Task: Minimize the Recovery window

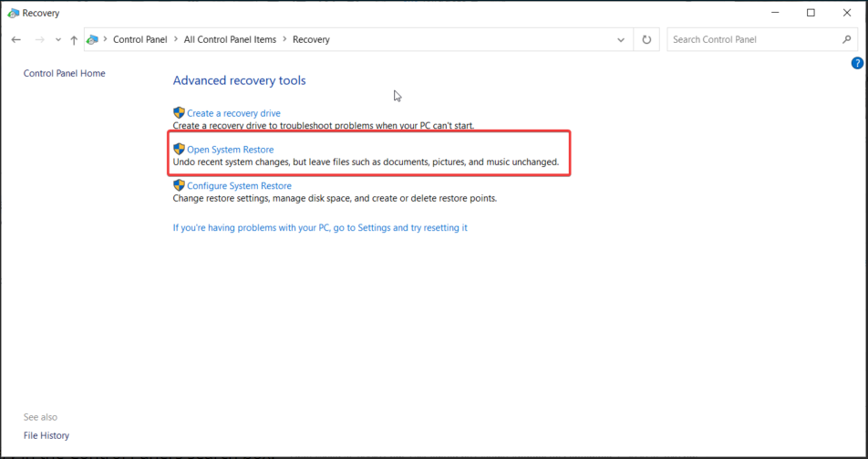Action: click(x=774, y=13)
